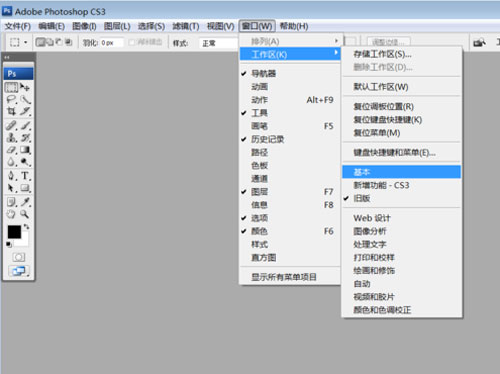500x374 pixels.
Task: Toggle checked 旧版 workspace entry
Action: click(x=402, y=198)
